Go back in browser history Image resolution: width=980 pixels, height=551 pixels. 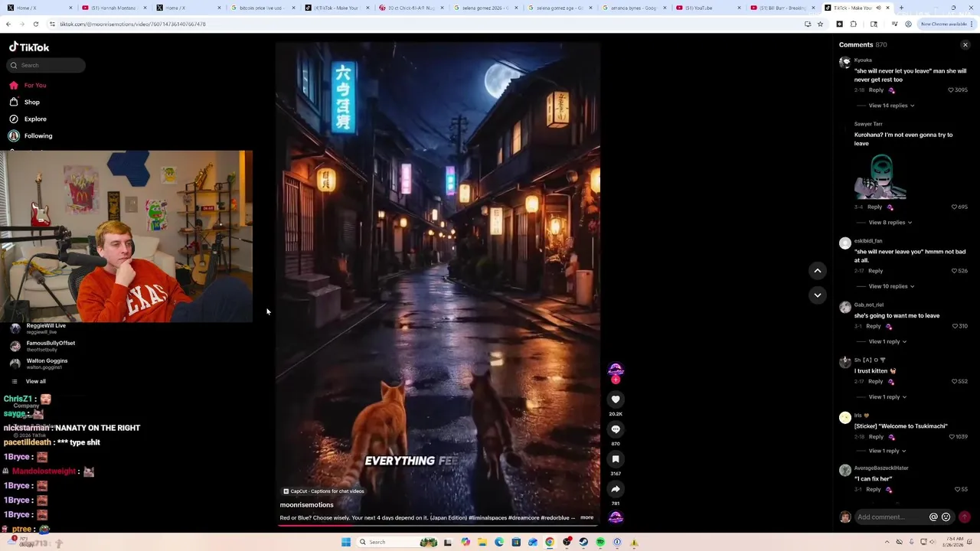point(8,24)
